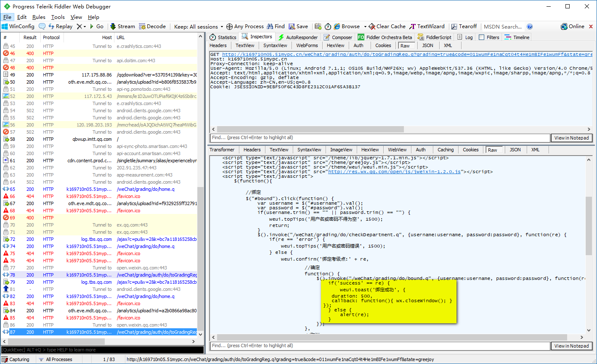Open the TextWizard tool

[x=427, y=26]
